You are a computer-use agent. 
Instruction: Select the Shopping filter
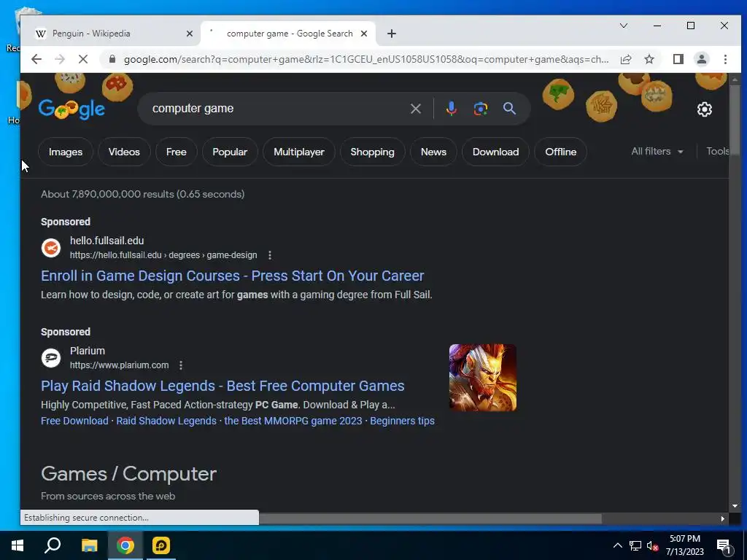point(373,152)
